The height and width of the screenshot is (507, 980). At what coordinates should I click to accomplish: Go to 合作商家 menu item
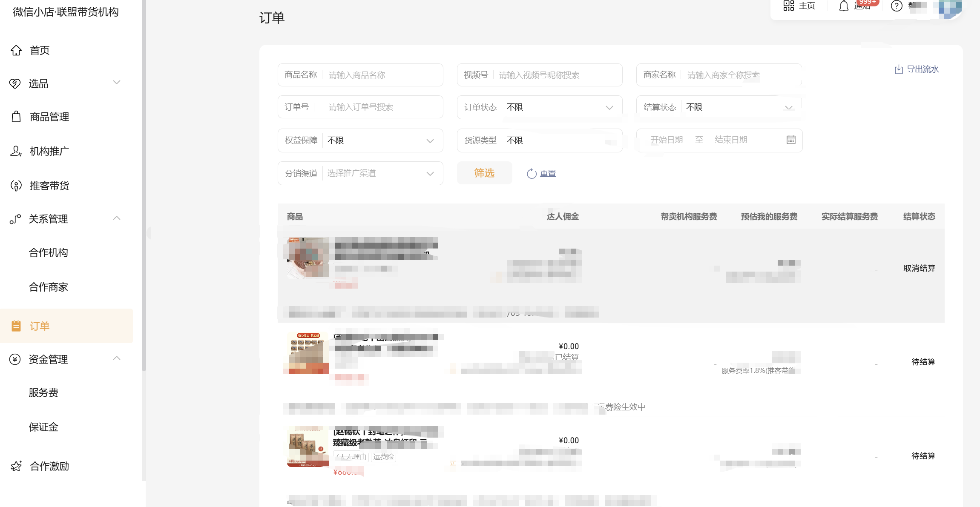(49, 287)
